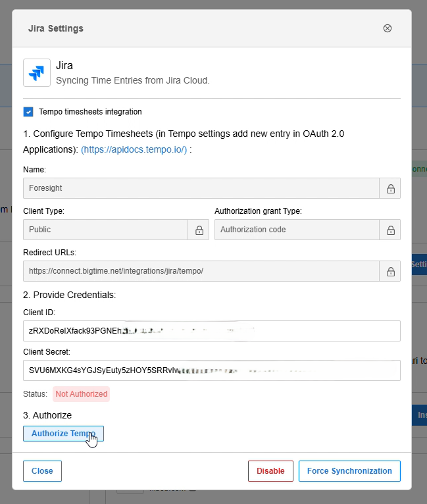This screenshot has width=427, height=504.
Task: Click the 'Jira Settings' dialog title
Action: 56,28
